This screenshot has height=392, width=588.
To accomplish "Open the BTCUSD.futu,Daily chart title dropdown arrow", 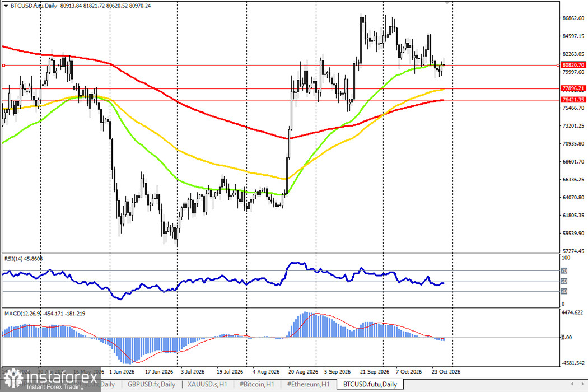I will point(6,6).
